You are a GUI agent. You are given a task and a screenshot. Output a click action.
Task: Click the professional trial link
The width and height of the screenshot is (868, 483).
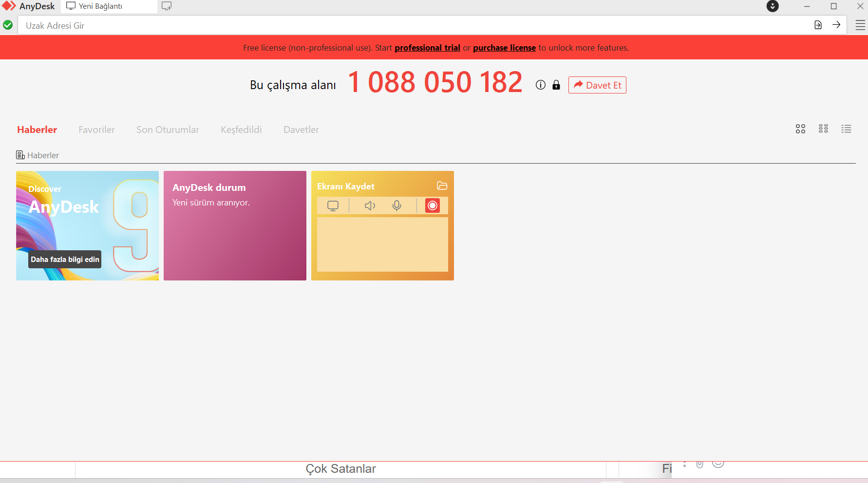427,48
